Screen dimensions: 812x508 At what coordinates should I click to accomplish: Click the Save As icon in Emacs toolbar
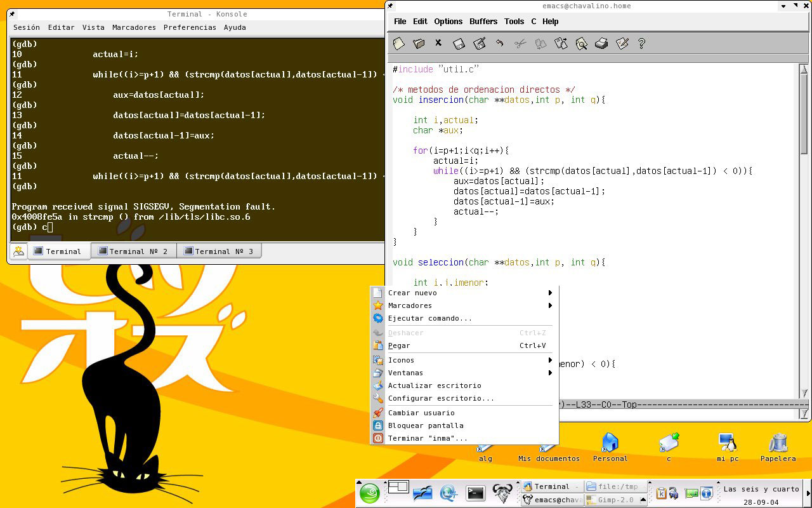click(480, 43)
